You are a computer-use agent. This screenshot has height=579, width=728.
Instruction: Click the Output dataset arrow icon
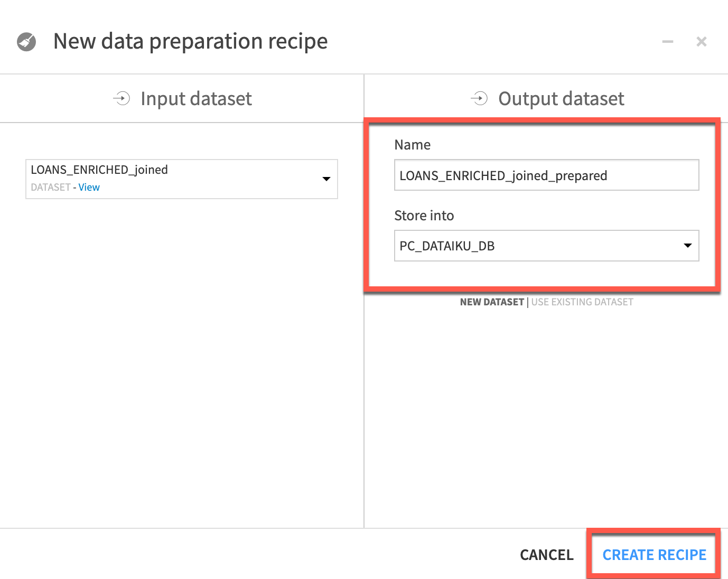(x=479, y=98)
